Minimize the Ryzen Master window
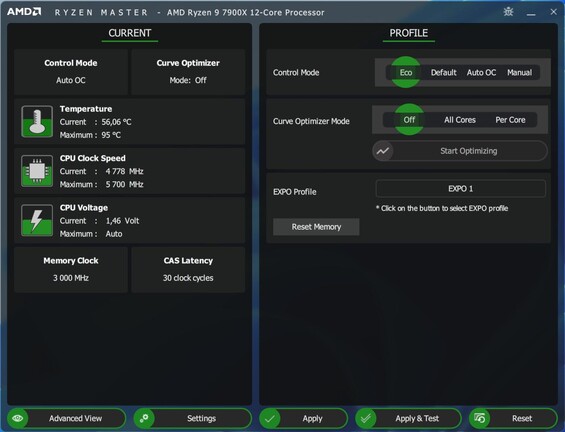Image resolution: width=565 pixels, height=432 pixels. click(531, 13)
